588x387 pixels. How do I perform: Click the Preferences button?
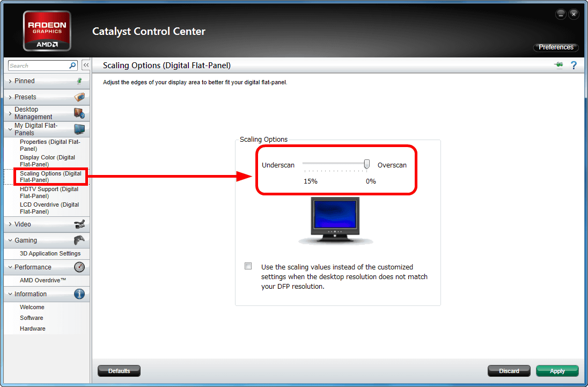(x=556, y=47)
